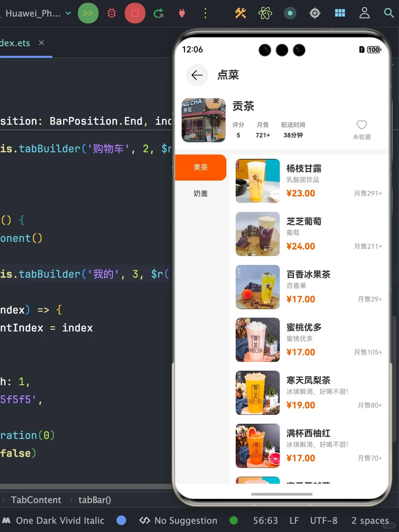Click the 月售291+ sales text
Screen dimensions: 399x532
(368, 193)
